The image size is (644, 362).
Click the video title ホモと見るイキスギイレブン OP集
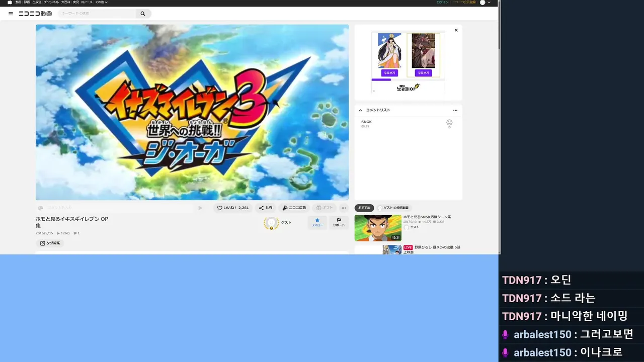point(72,222)
